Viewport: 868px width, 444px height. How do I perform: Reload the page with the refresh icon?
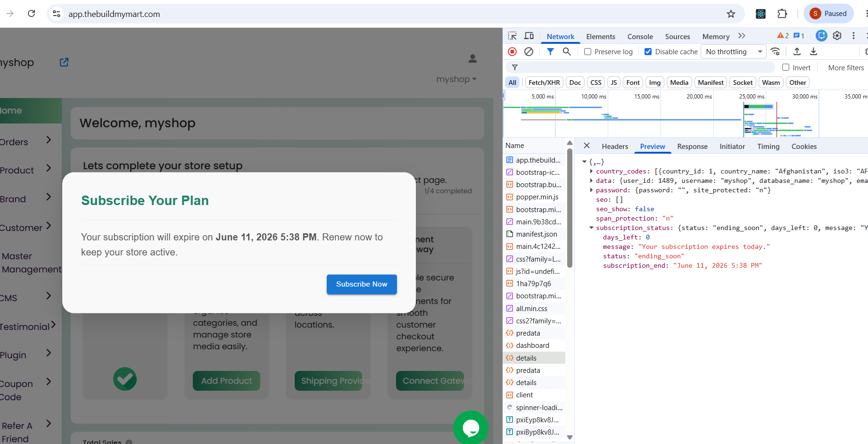31,13
